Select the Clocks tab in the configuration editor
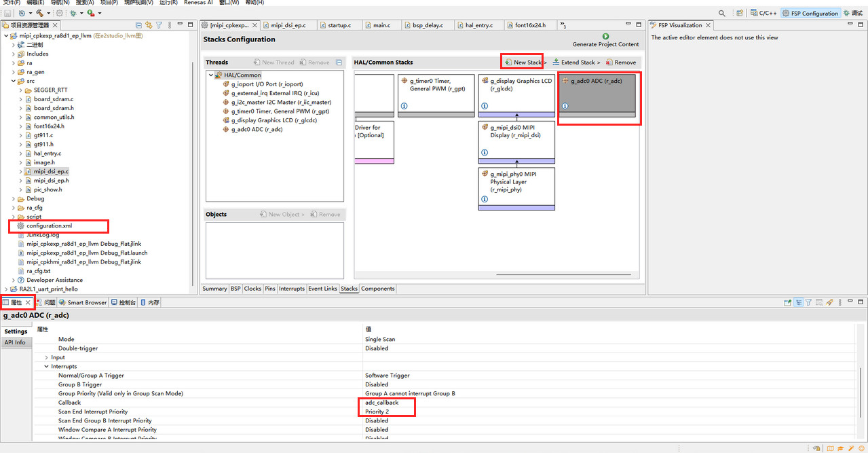The height and width of the screenshot is (453, 868). (x=252, y=289)
